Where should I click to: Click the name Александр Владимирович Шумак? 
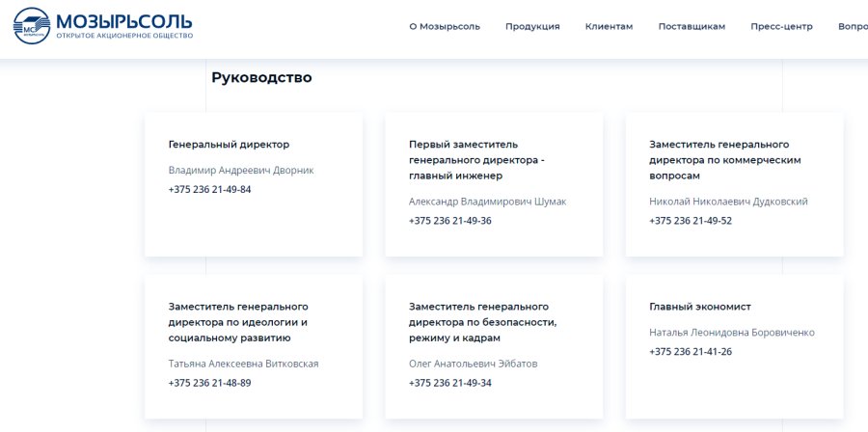pyautogui.click(x=488, y=202)
